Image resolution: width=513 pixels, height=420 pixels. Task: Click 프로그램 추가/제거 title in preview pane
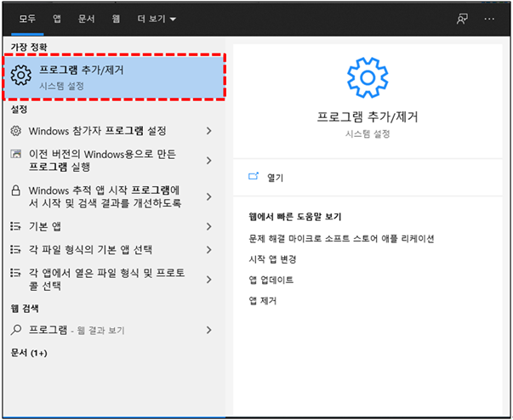(x=368, y=116)
